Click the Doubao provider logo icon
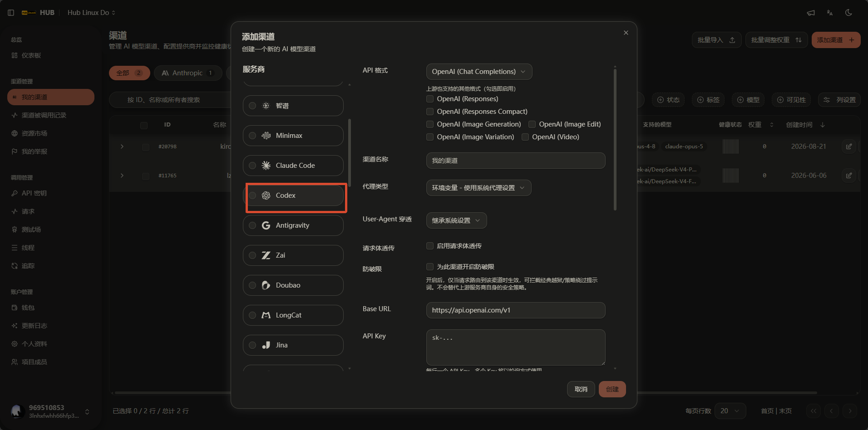This screenshot has height=430, width=868. (x=266, y=285)
